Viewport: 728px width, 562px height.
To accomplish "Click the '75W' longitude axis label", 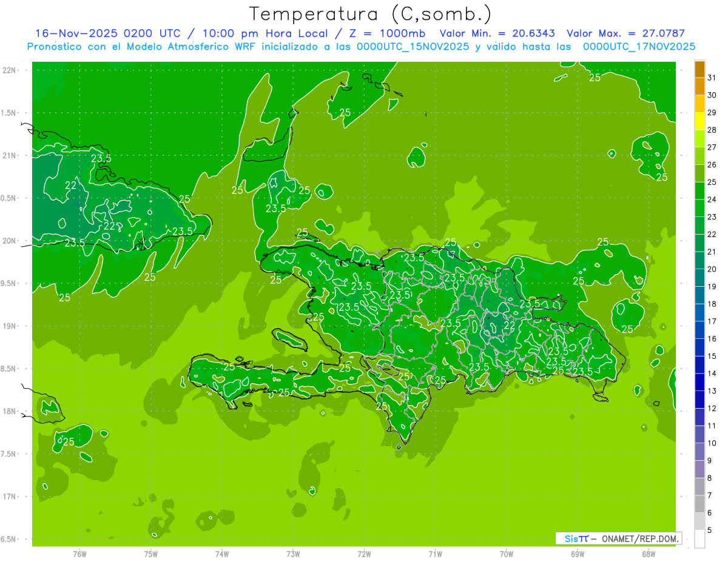I will 151,554.
